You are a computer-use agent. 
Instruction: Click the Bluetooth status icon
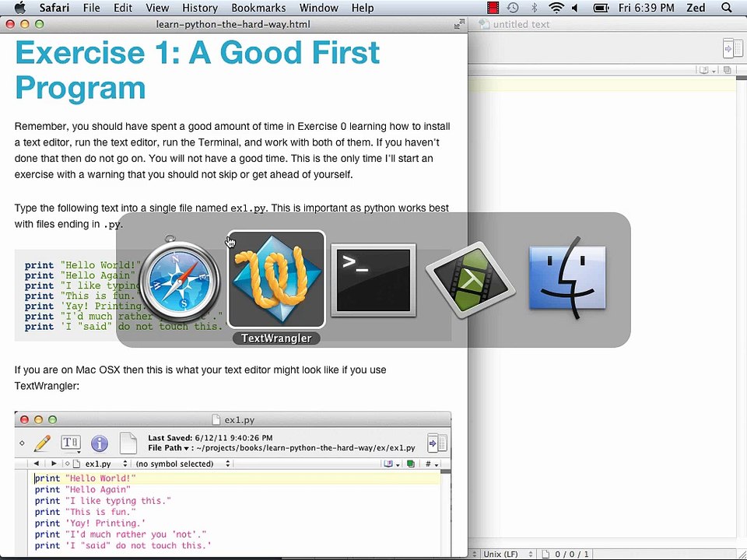coord(534,8)
